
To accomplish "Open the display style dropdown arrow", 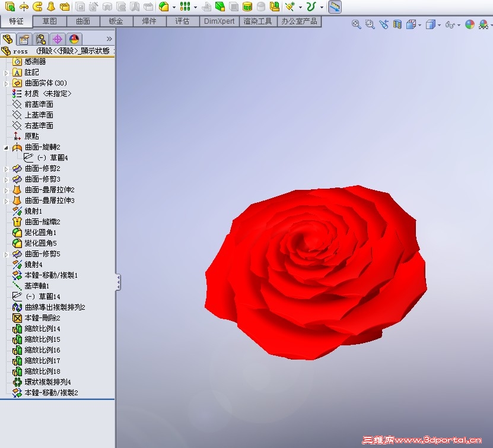I will 438,25.
